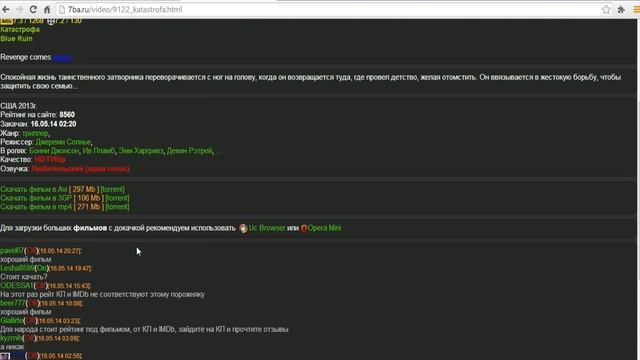
Task: Click the bold word фильмов
Action: click(90, 228)
